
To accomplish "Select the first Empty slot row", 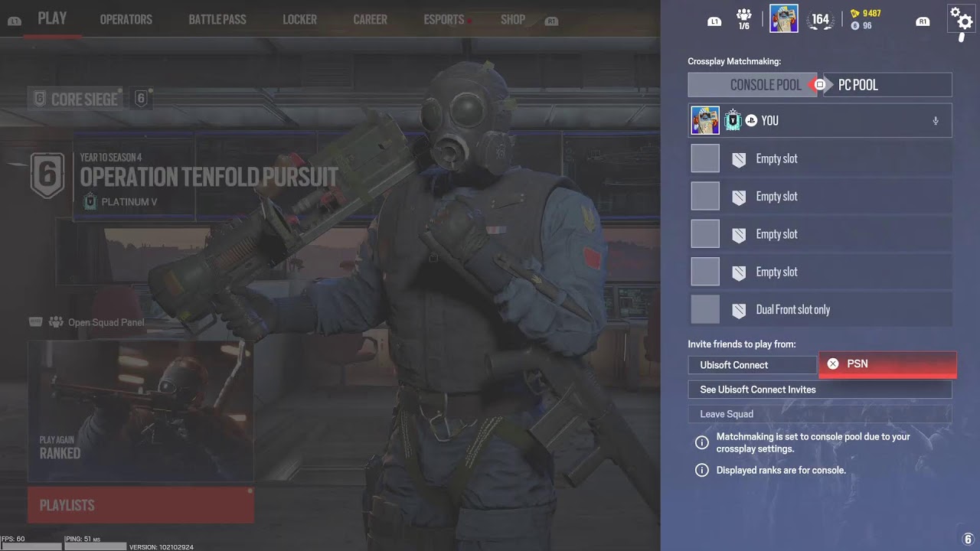I will [x=820, y=158].
